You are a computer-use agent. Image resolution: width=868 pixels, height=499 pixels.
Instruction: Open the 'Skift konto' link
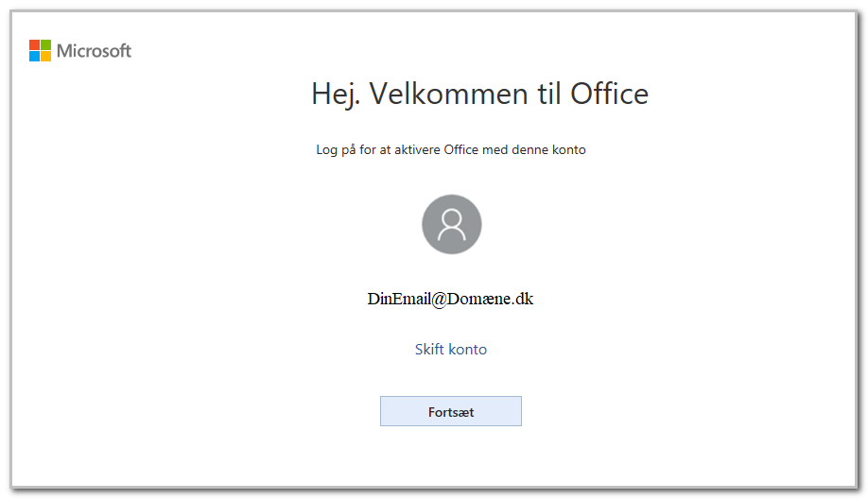pyautogui.click(x=451, y=349)
